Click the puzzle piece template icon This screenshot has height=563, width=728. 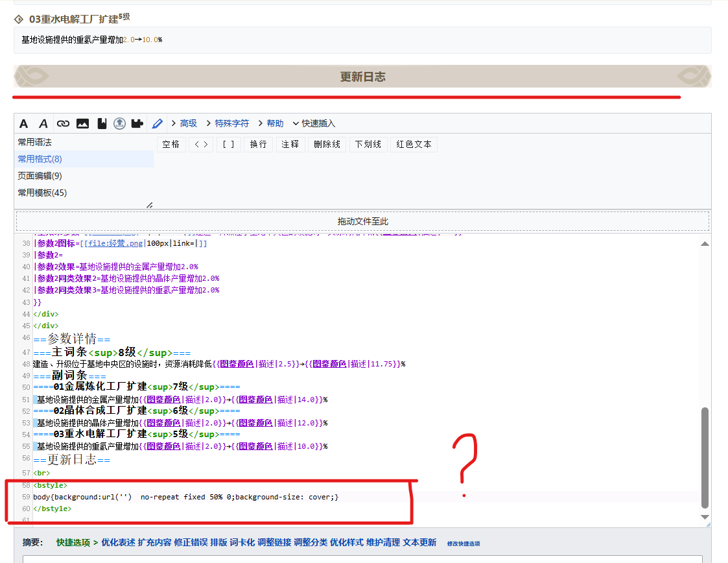(137, 124)
